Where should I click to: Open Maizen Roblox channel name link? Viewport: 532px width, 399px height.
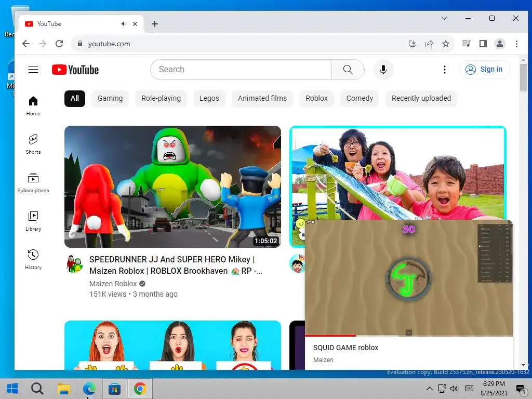click(x=113, y=284)
